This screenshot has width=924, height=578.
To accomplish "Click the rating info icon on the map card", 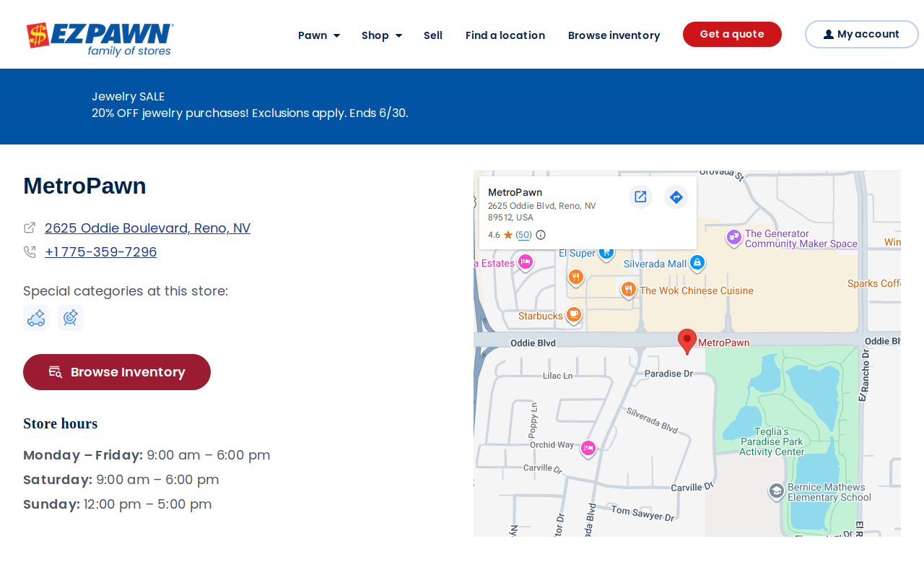I will [x=541, y=235].
